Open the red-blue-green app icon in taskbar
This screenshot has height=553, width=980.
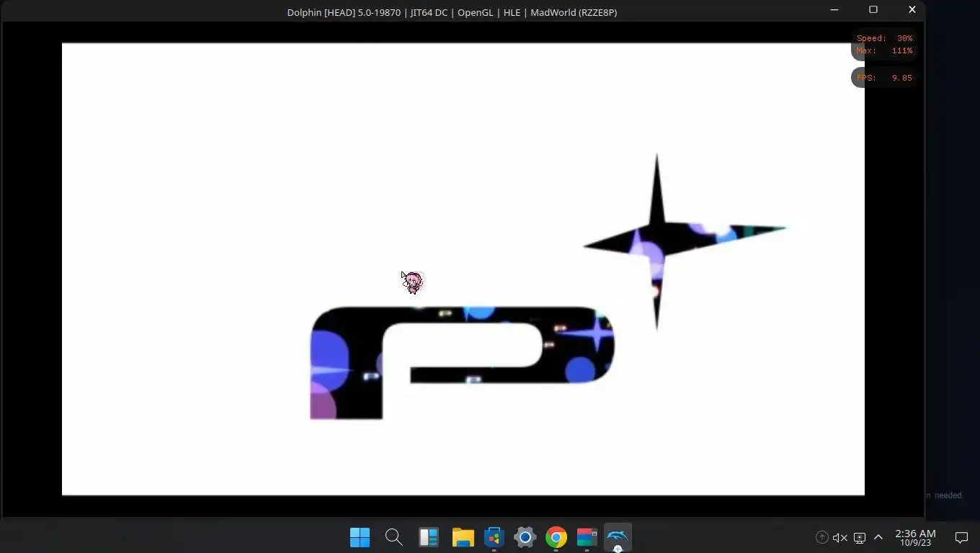(x=587, y=537)
